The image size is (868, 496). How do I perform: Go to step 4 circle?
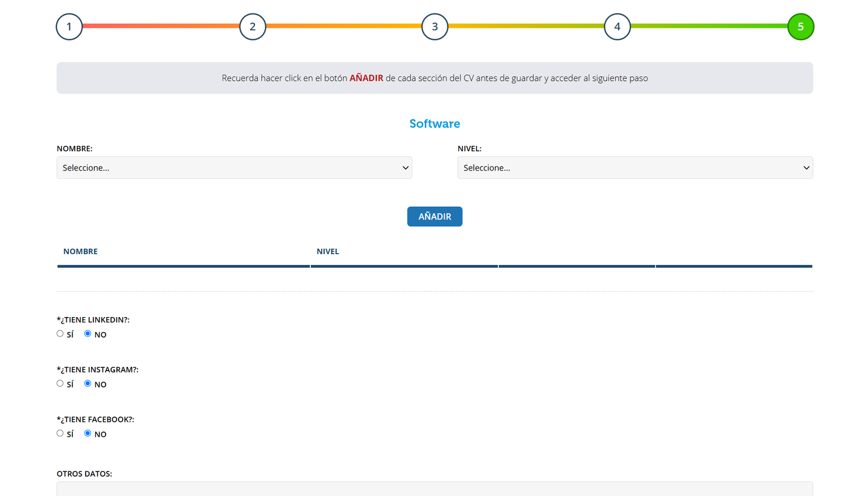tap(617, 27)
